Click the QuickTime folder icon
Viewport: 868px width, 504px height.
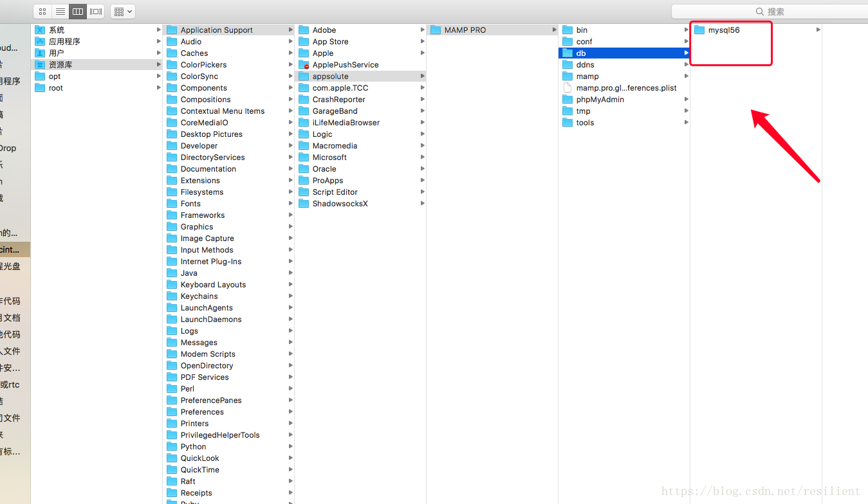pyautogui.click(x=172, y=470)
